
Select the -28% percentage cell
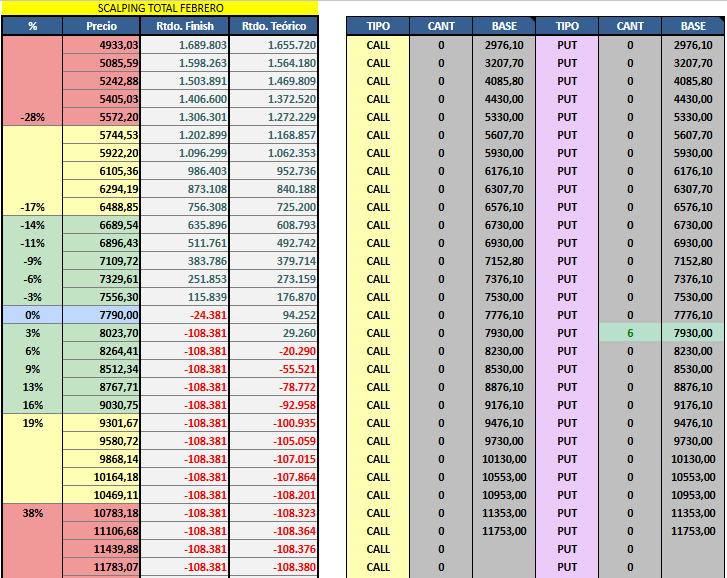[32, 117]
